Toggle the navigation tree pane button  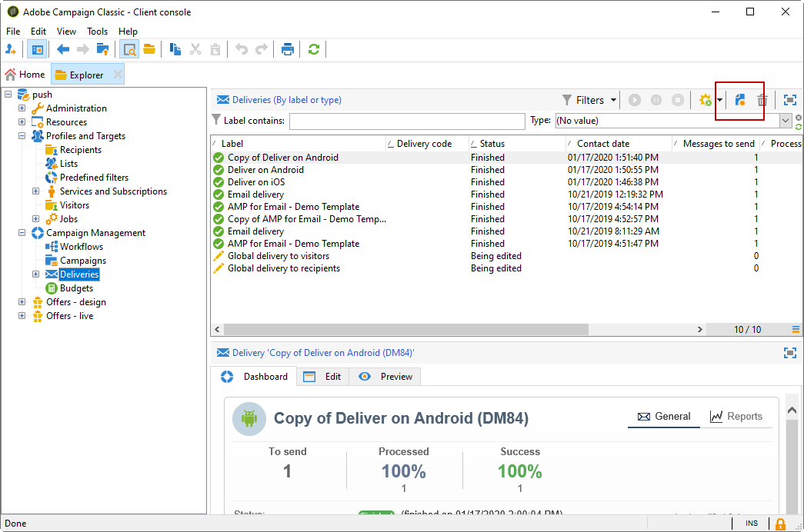pyautogui.click(x=36, y=49)
